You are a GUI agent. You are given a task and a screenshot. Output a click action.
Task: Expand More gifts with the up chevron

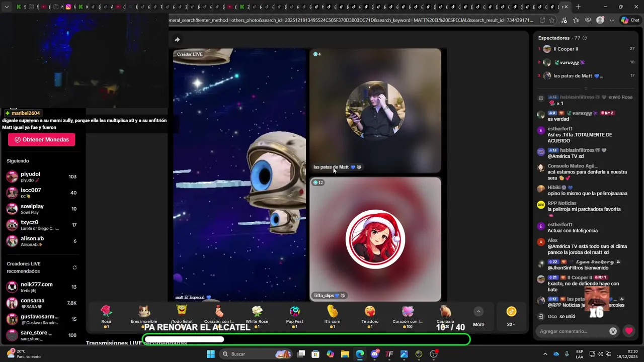pyautogui.click(x=478, y=311)
